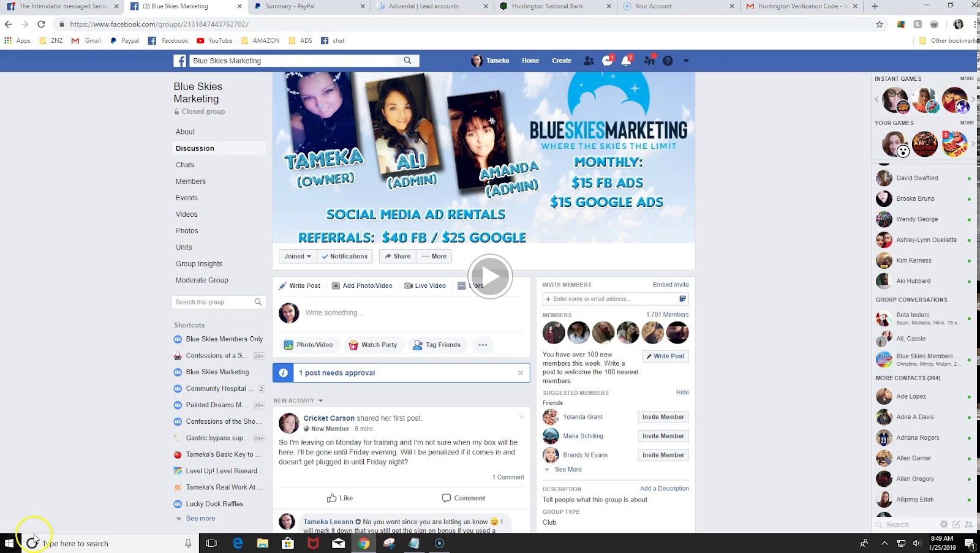Open the More menu under cover photo
The width and height of the screenshot is (980, 553).
tap(434, 257)
